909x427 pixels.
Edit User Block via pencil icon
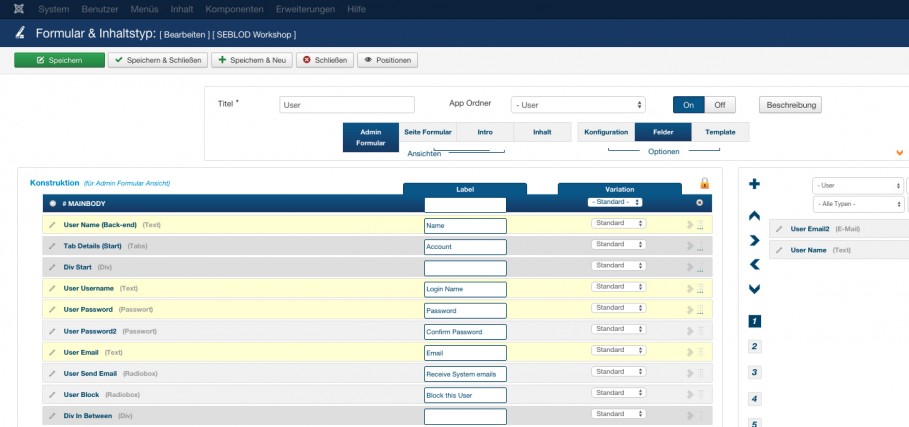[52, 395]
